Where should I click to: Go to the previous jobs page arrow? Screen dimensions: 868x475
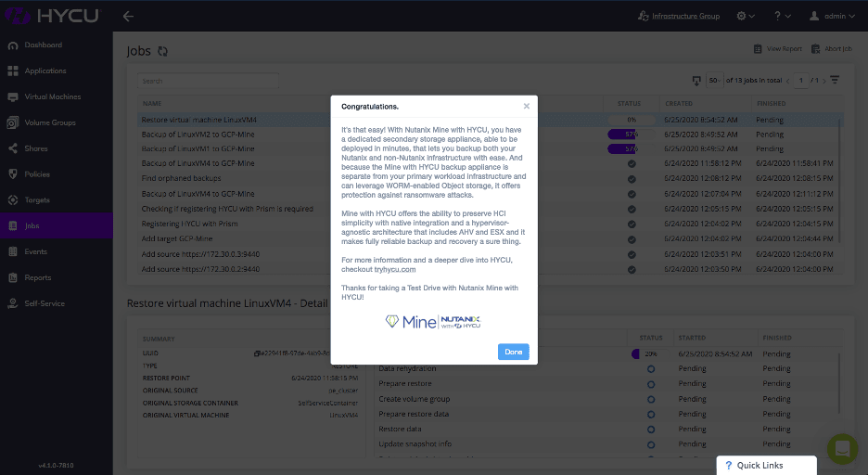pyautogui.click(x=787, y=81)
